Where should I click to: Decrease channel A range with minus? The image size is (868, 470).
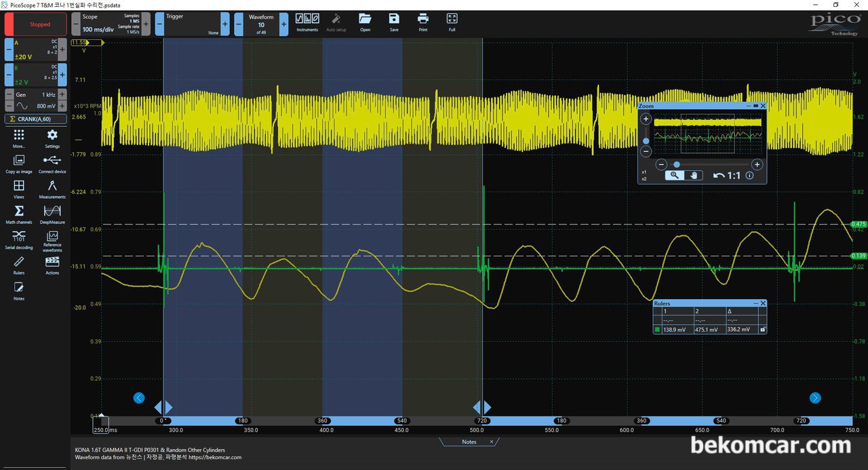point(8,50)
